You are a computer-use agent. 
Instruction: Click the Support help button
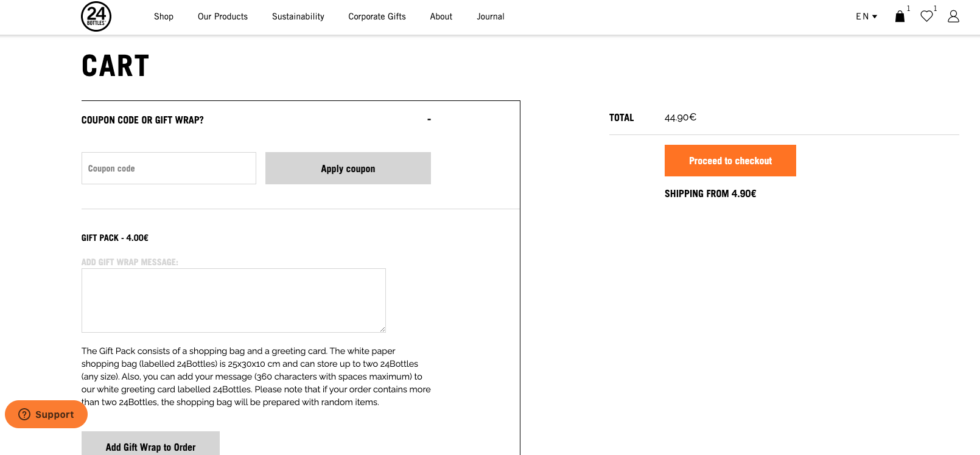(46, 414)
